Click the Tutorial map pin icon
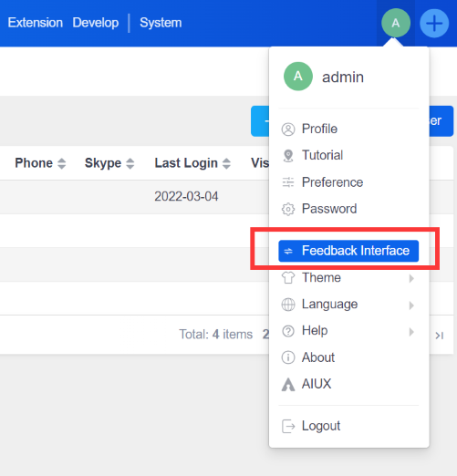The height and width of the screenshot is (476, 457). (x=288, y=156)
